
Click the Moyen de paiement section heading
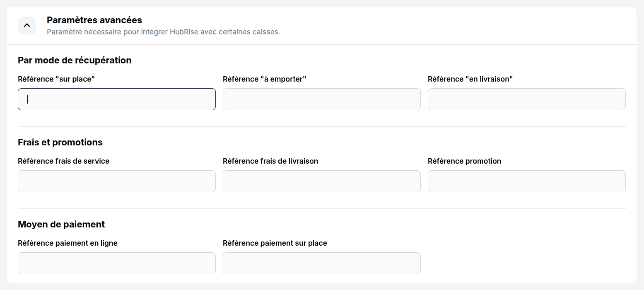click(61, 225)
